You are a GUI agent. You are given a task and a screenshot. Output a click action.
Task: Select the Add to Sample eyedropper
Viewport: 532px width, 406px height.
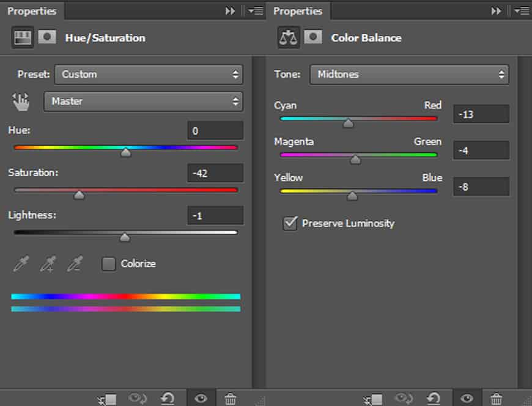coord(47,264)
